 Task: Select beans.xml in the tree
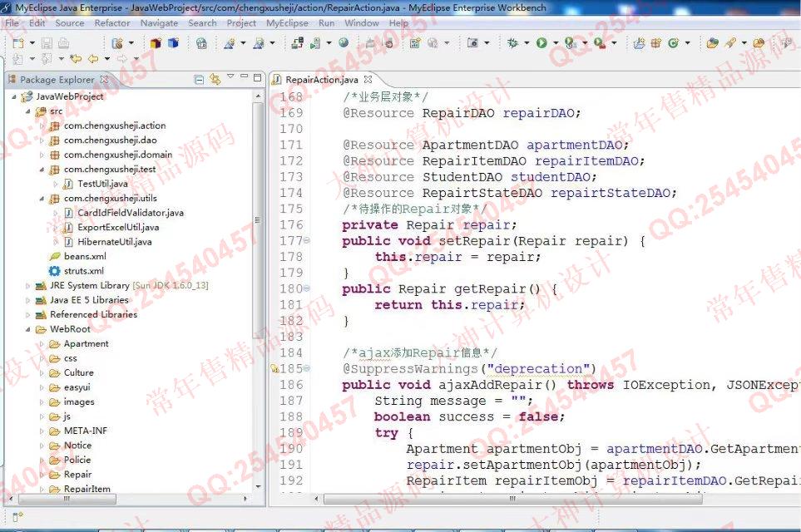[85, 256]
